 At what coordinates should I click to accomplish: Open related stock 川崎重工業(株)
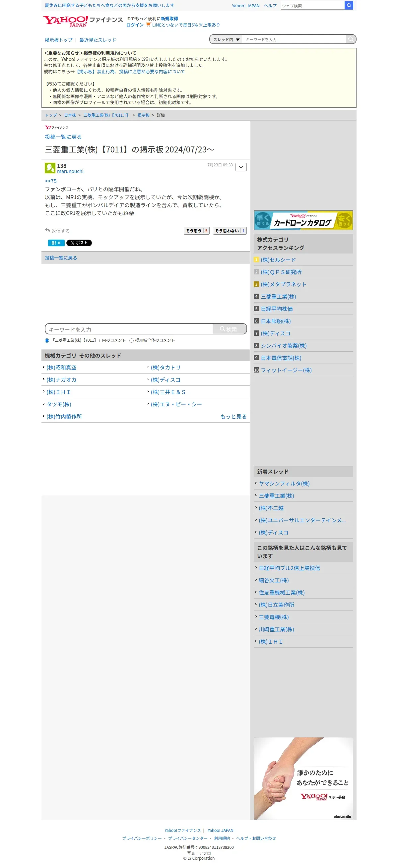click(x=276, y=629)
